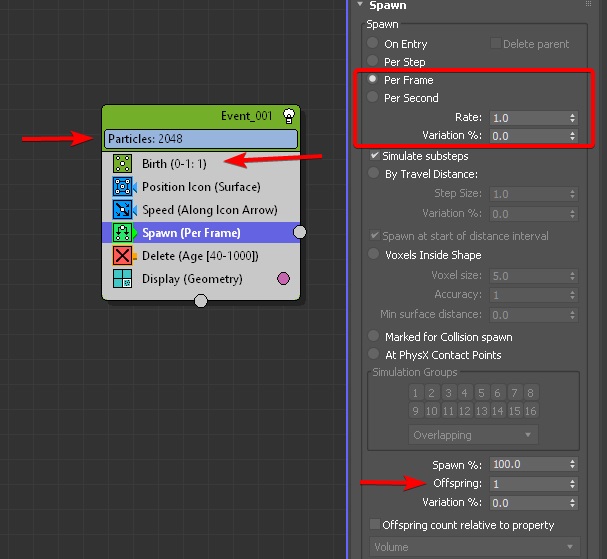Click the Spawn % spinner arrows

pos(573,464)
